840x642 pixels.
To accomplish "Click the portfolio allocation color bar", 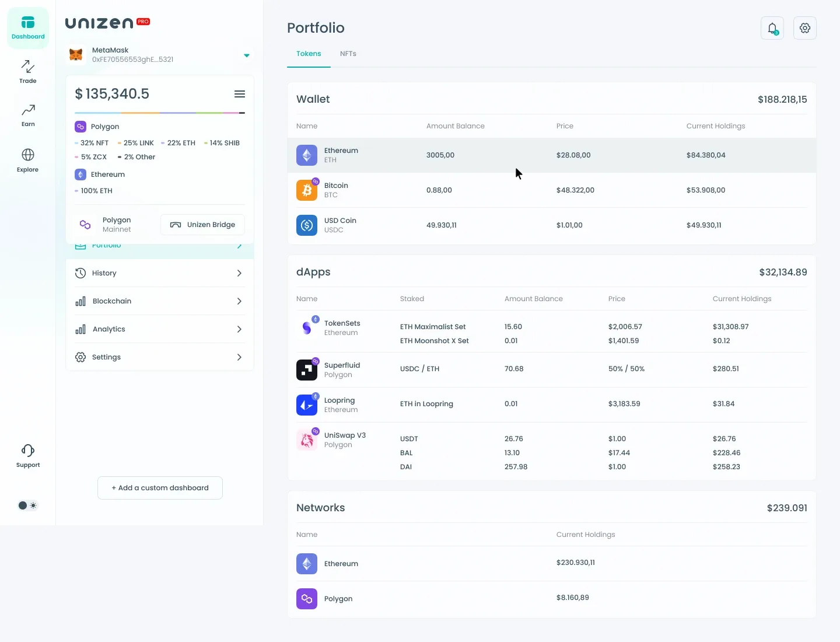I will point(160,113).
